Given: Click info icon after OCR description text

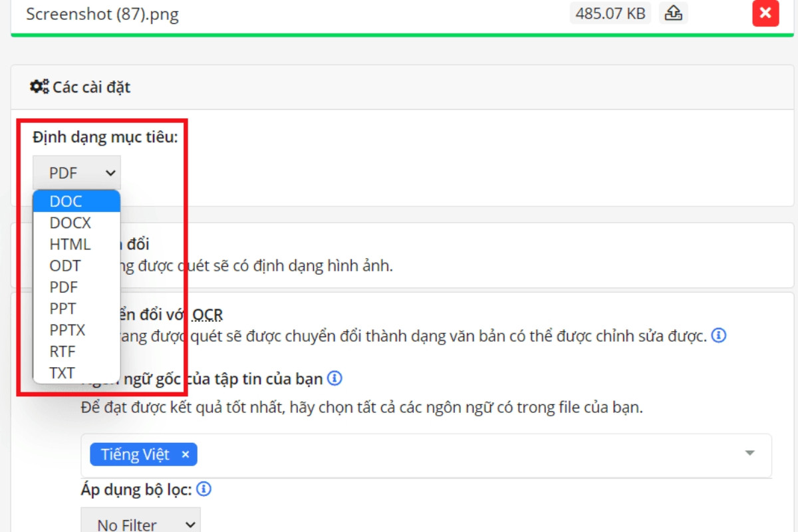Looking at the screenshot, I should (718, 335).
